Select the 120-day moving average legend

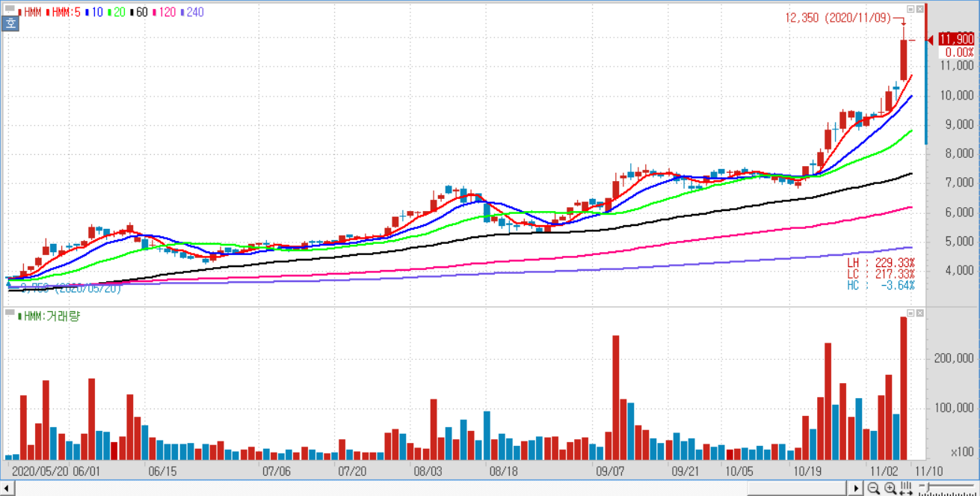pos(164,13)
